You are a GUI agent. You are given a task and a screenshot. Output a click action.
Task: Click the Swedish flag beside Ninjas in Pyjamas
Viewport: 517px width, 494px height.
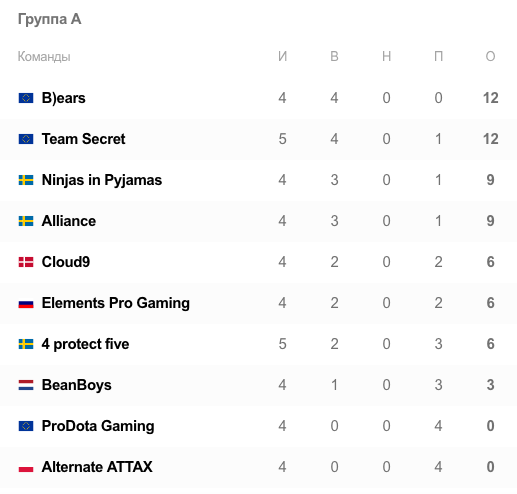26,180
